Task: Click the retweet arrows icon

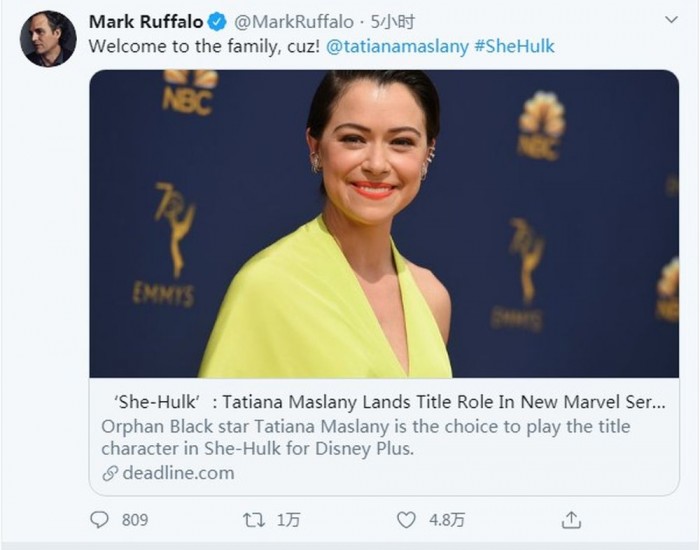Action: [x=255, y=520]
